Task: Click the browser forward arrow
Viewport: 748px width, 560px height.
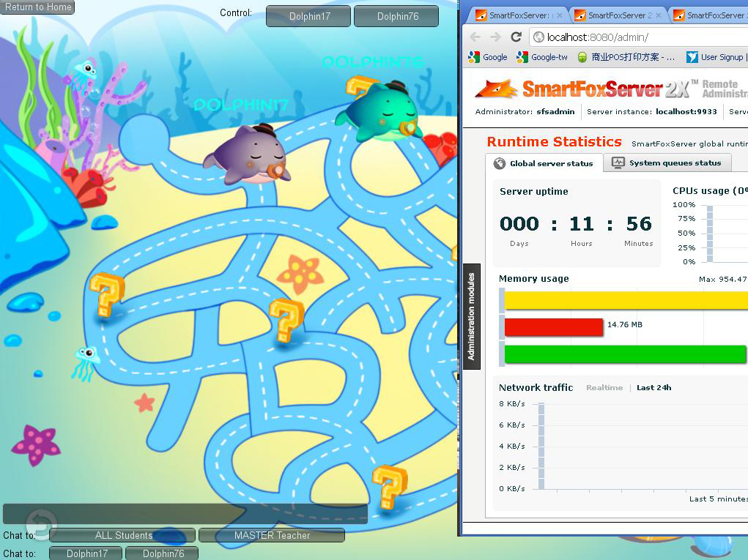Action: point(495,37)
